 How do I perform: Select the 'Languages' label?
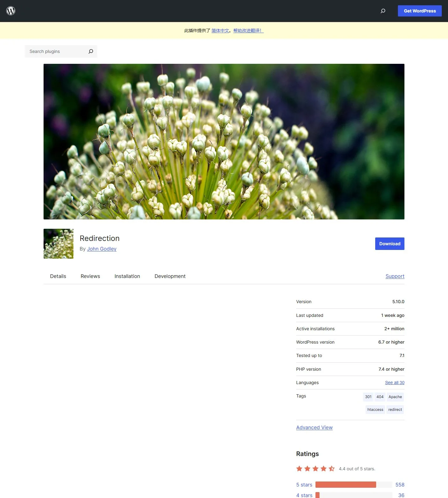tap(307, 383)
